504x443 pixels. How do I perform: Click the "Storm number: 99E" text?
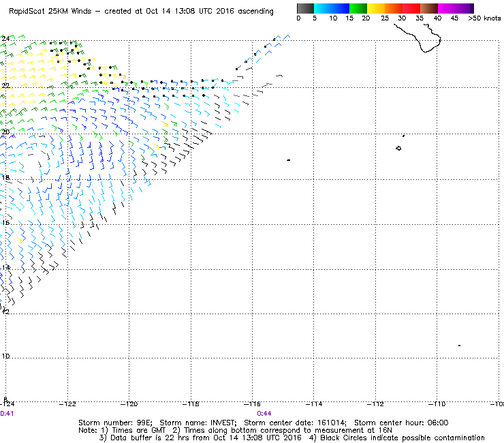(114, 423)
